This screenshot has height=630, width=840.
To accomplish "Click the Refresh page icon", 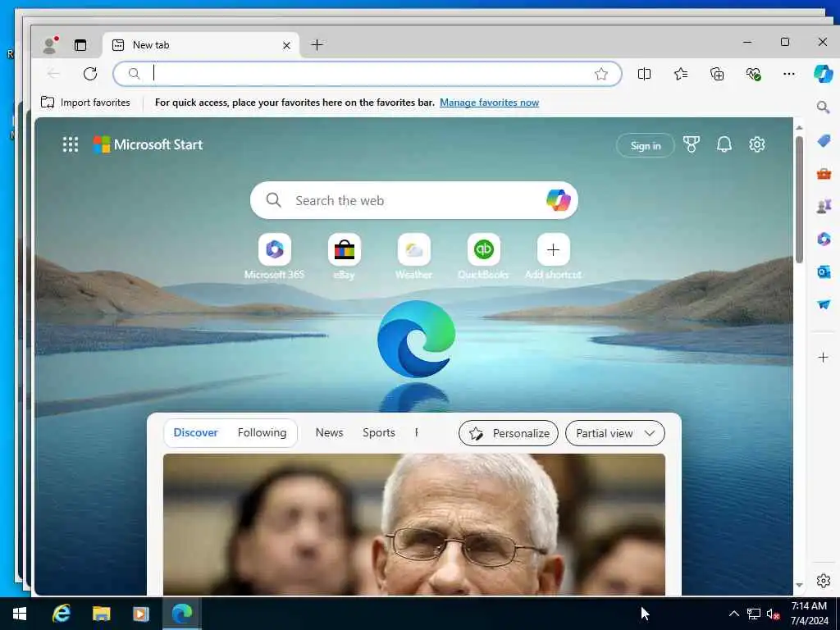I will (90, 73).
